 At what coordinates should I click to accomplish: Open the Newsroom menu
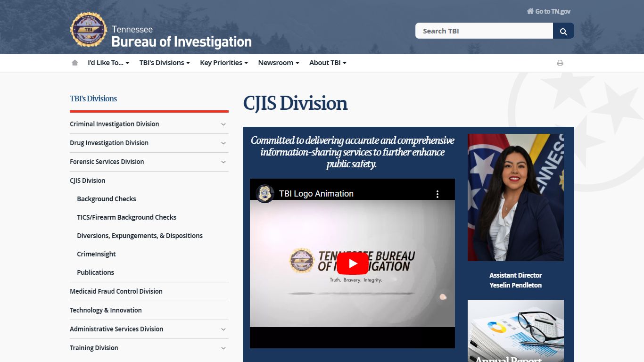pos(279,63)
